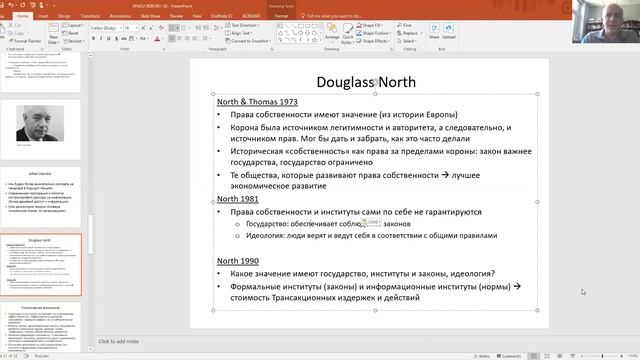Select the portrait photo slide thumbnail
640x360 pixels.
[40, 130]
